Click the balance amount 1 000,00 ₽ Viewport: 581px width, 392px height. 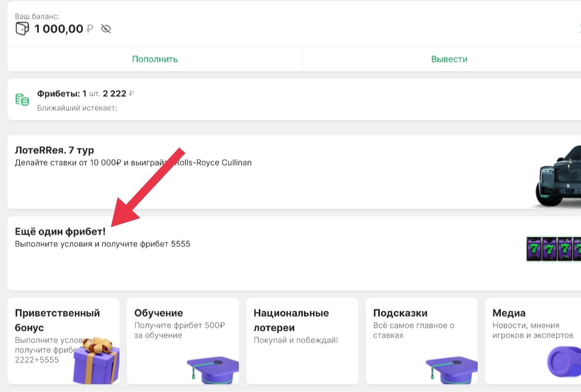point(63,29)
